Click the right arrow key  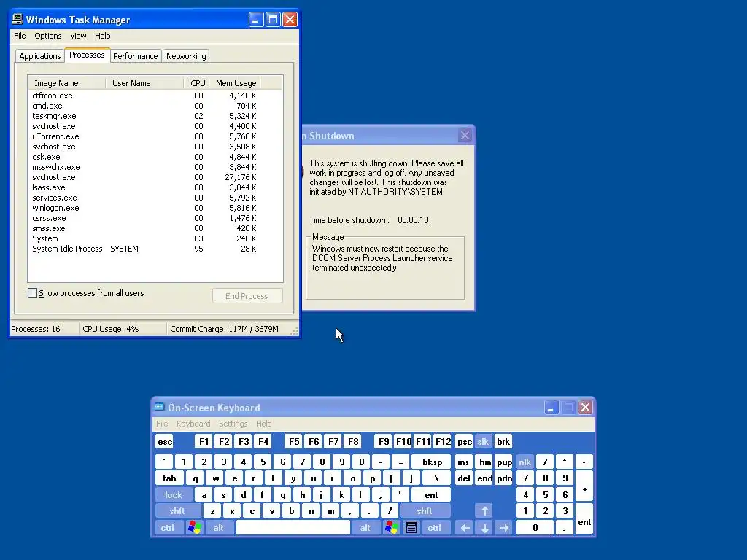[504, 527]
